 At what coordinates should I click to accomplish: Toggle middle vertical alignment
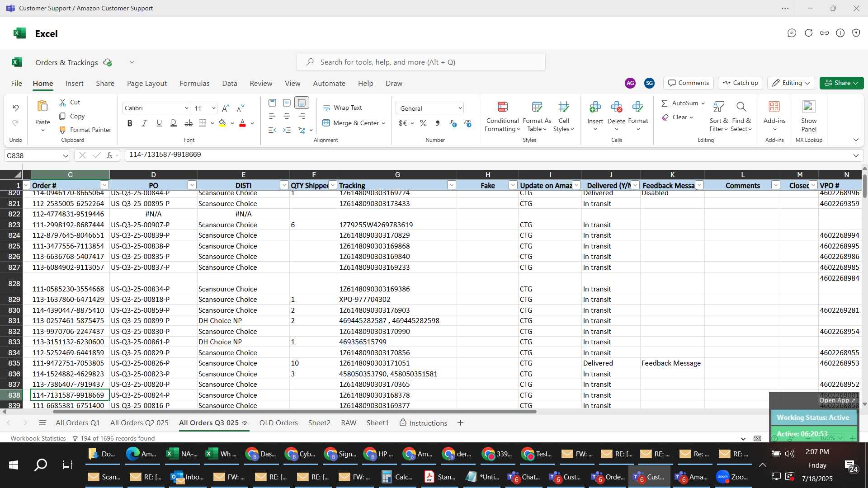tap(287, 103)
